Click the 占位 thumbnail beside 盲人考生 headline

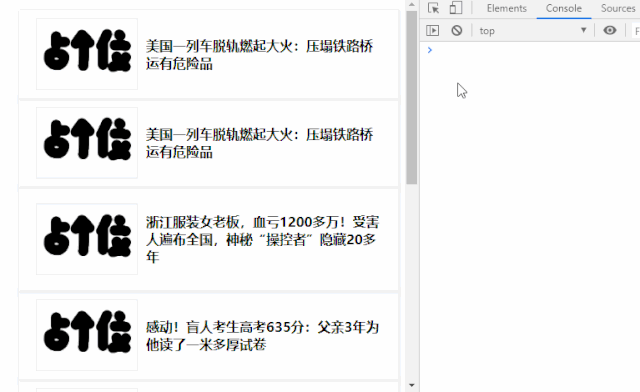tap(87, 335)
